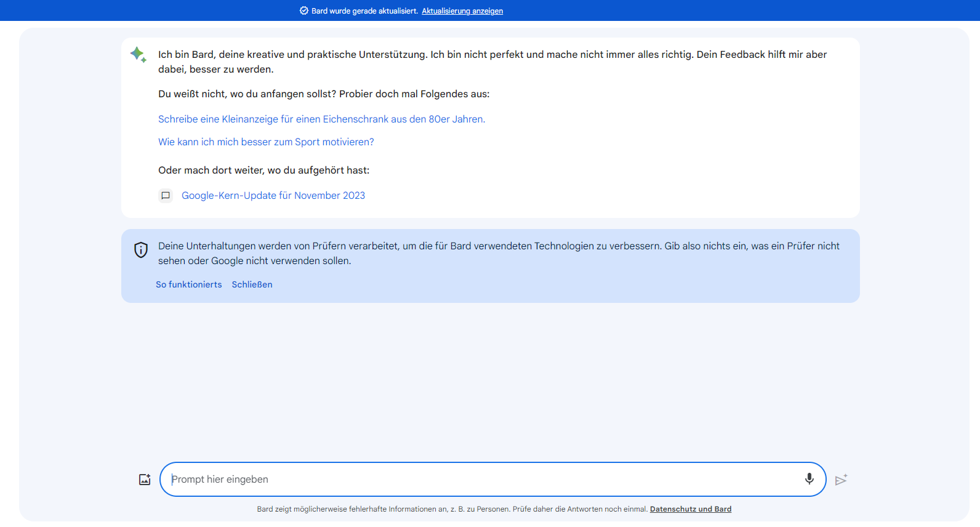Screen dimensions: 980x527
Task: Open 'So funktionierts' info link
Action: pyautogui.click(x=188, y=284)
